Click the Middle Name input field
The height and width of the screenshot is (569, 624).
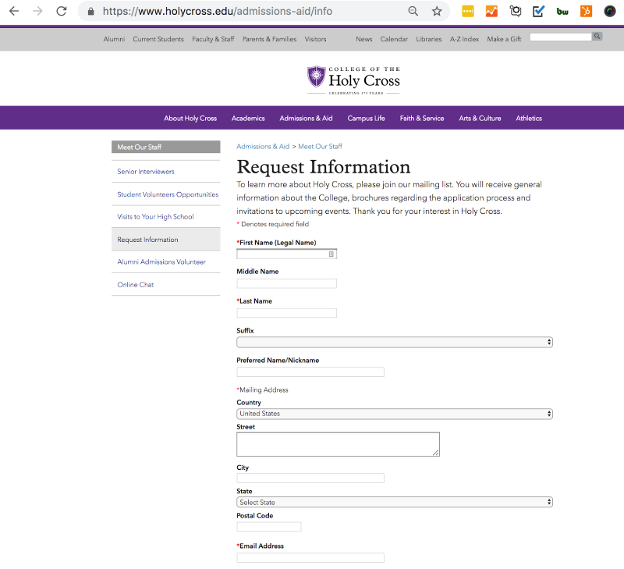click(287, 283)
